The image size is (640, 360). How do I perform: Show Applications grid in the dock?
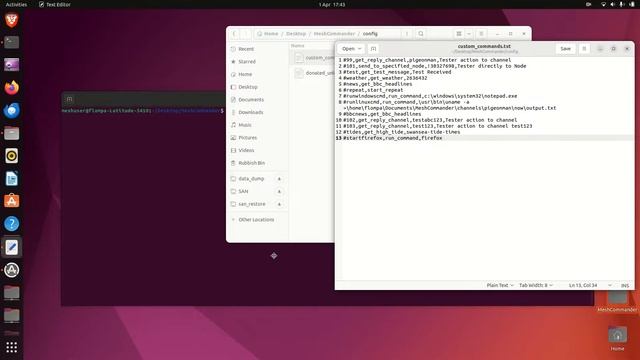click(11, 347)
